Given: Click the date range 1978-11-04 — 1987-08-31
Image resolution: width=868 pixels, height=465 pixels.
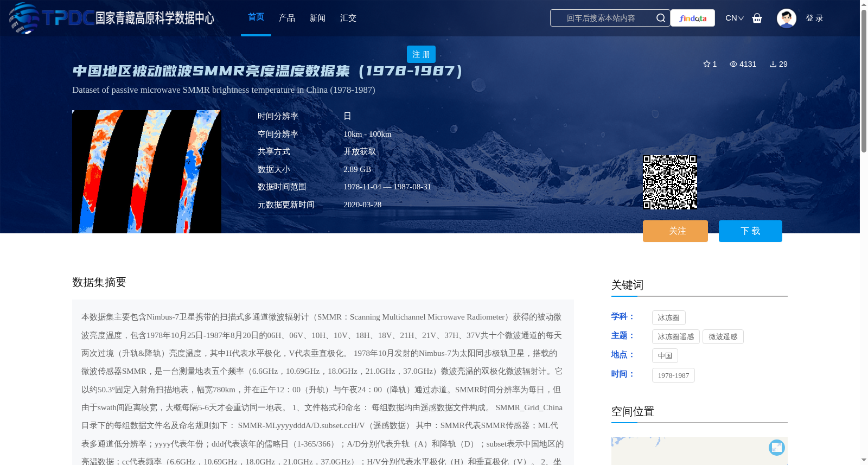Looking at the screenshot, I should 387,187.
